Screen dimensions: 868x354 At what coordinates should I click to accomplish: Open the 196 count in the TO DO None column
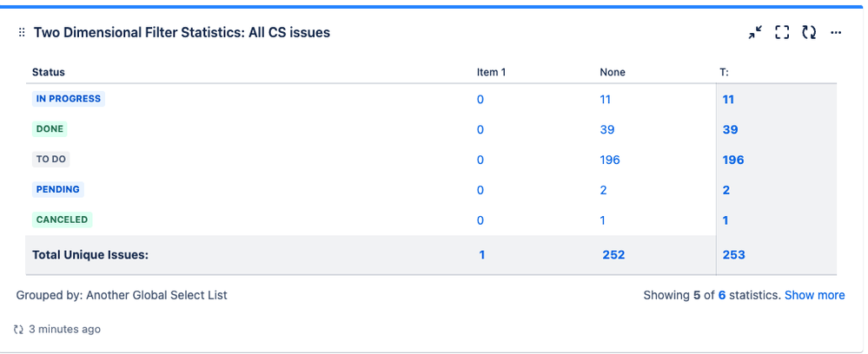click(x=610, y=160)
